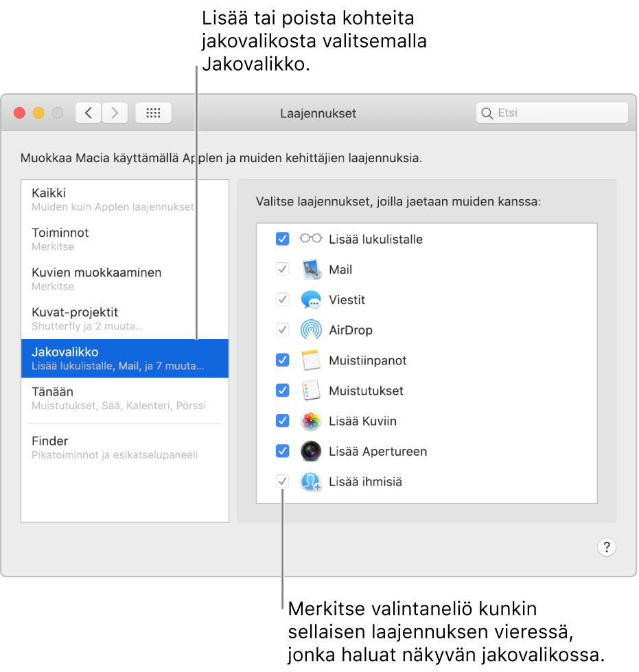Uncheck the Muistutukset checkbox
This screenshot has width=639, height=672.
coord(282,391)
